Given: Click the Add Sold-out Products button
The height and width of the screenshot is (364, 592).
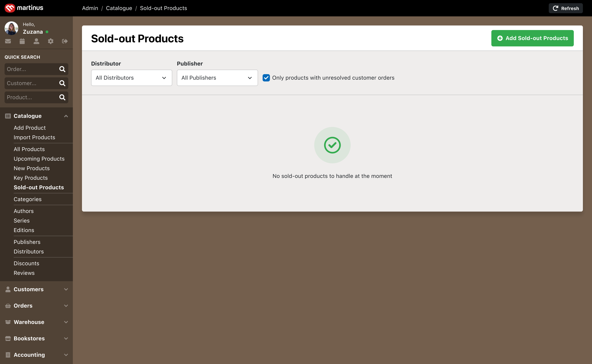Looking at the screenshot, I should (x=533, y=38).
